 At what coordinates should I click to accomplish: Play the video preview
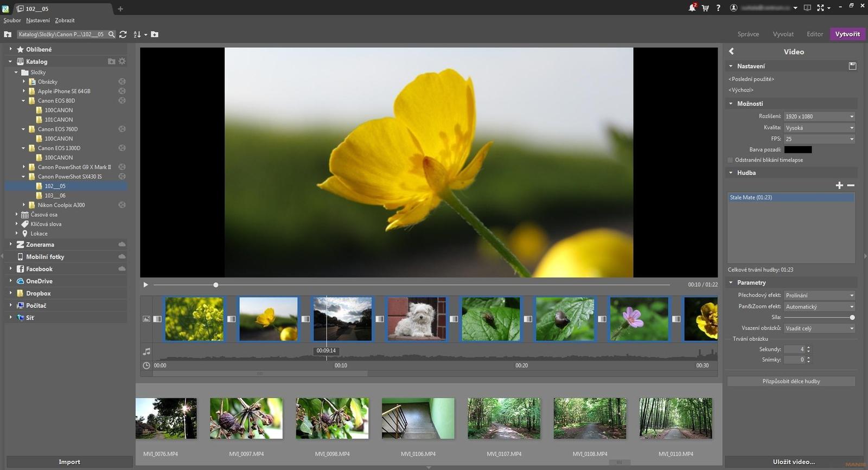145,285
